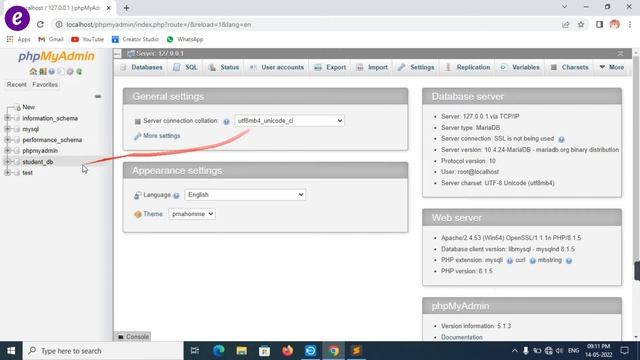Expand the phpmyadmin database node

(7, 151)
